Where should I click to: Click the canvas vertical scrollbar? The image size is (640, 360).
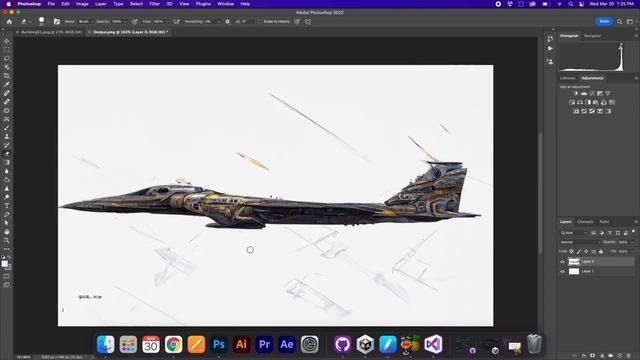click(x=540, y=192)
